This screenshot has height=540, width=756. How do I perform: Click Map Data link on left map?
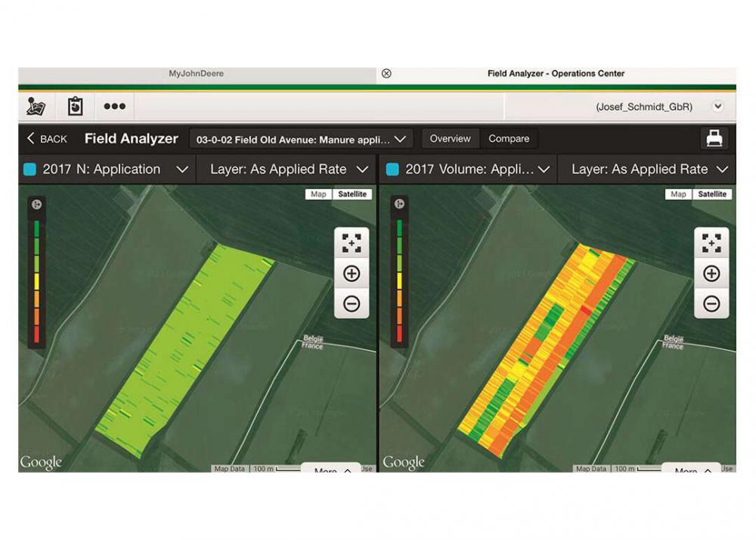[x=230, y=469]
